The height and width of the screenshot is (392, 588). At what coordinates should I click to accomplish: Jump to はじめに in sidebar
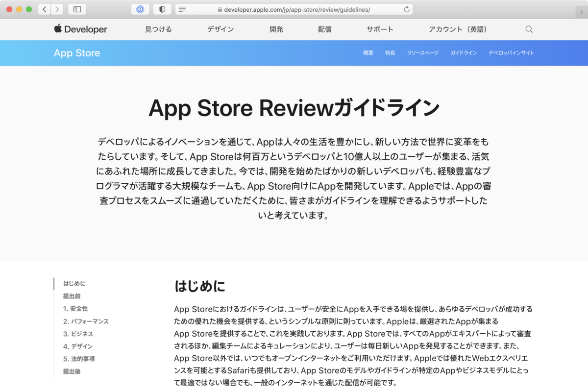click(x=74, y=284)
